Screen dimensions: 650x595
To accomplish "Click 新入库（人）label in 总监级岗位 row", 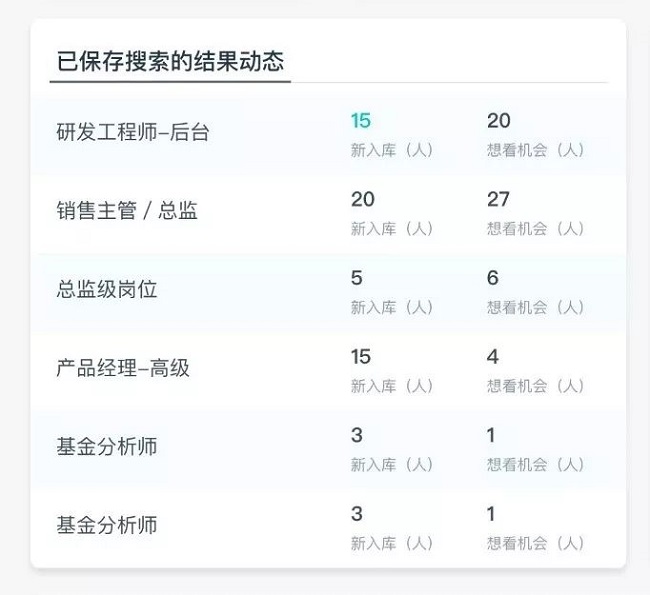I will pyautogui.click(x=392, y=307).
